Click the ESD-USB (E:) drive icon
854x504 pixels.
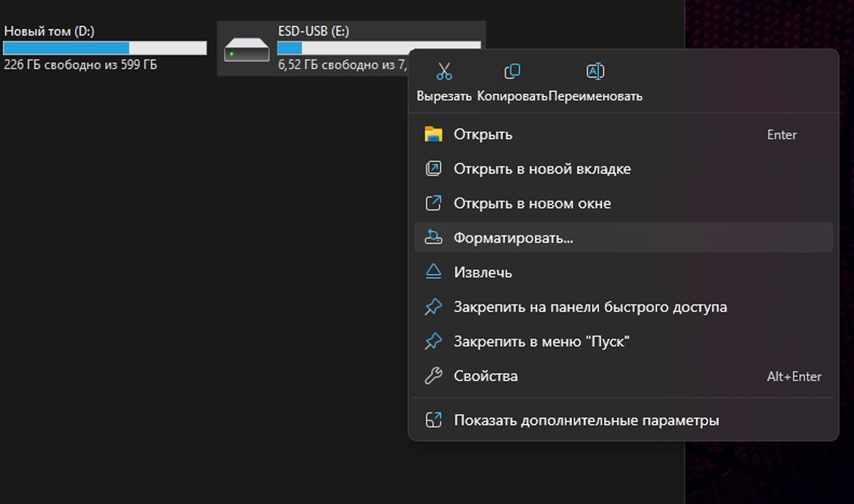247,50
